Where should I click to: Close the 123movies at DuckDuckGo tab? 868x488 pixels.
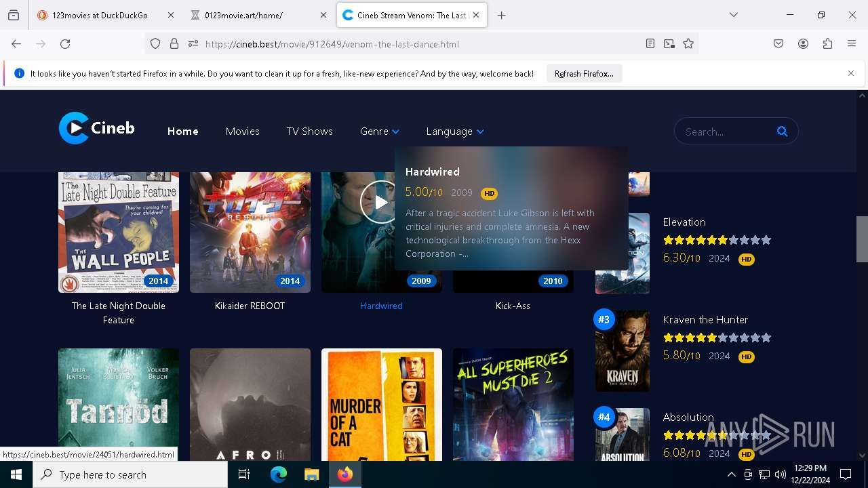[x=170, y=15]
